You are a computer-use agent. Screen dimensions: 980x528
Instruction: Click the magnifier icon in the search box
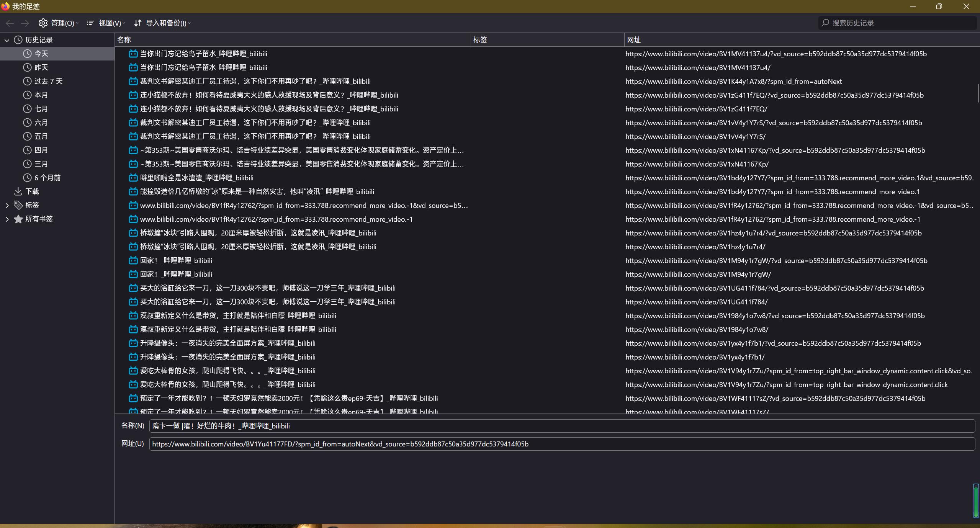point(826,23)
